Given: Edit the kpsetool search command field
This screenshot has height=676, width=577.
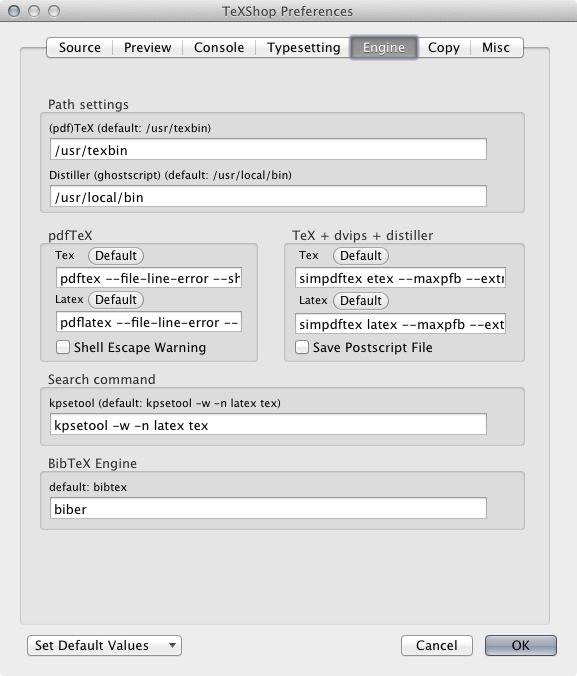Looking at the screenshot, I should tap(268, 424).
